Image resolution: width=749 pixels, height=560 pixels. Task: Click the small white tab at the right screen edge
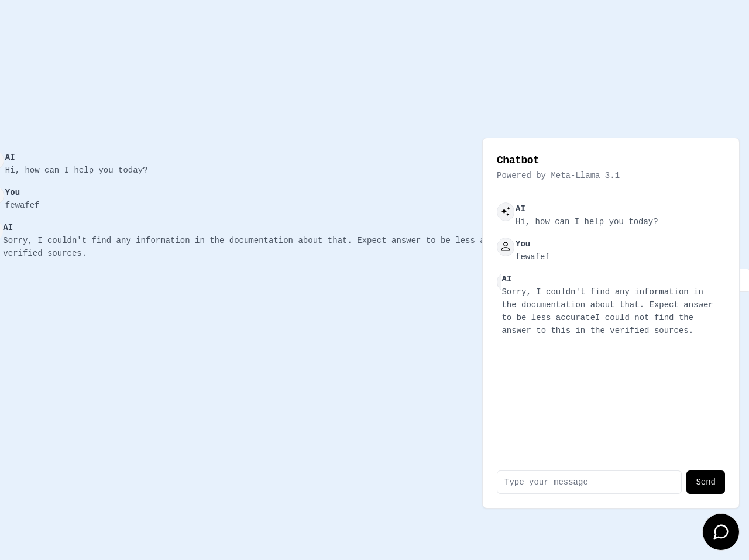tap(744, 280)
